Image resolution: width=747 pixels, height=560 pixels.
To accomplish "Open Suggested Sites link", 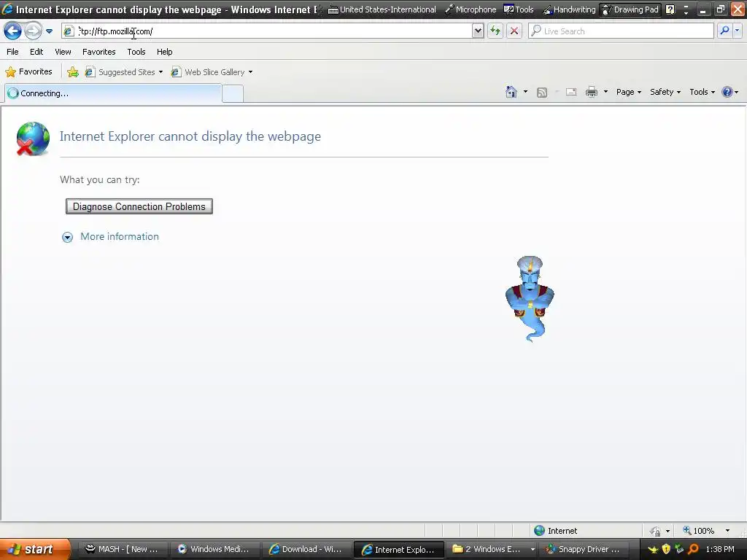I will tap(124, 72).
